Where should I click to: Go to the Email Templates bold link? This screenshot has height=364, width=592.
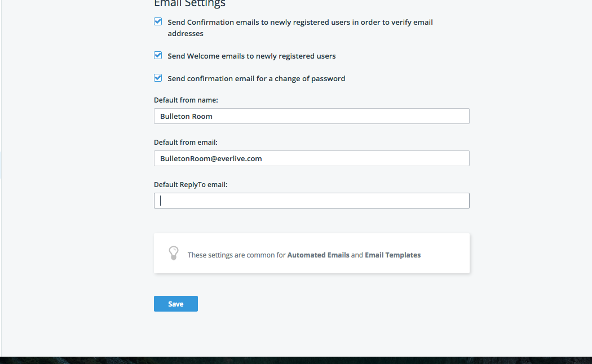coord(392,255)
